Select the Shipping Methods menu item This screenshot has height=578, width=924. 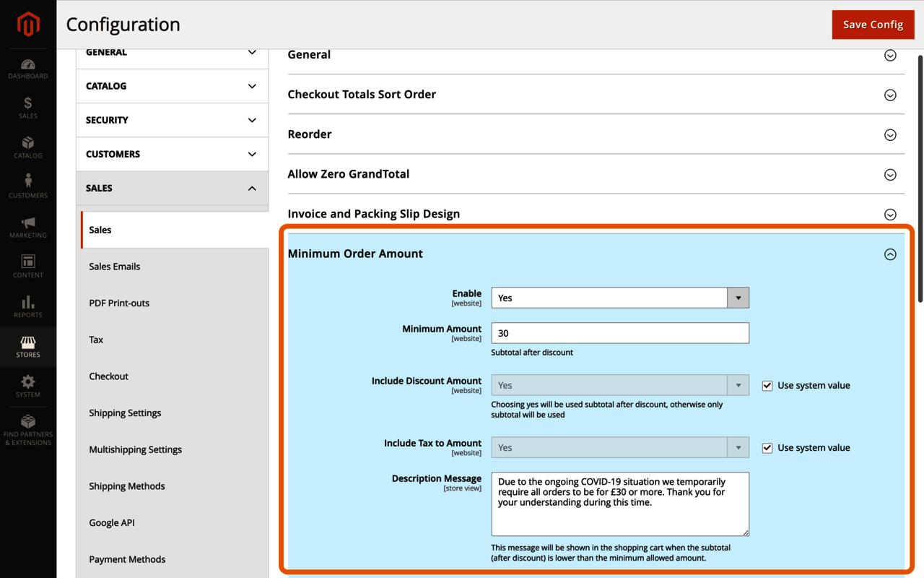[127, 486]
